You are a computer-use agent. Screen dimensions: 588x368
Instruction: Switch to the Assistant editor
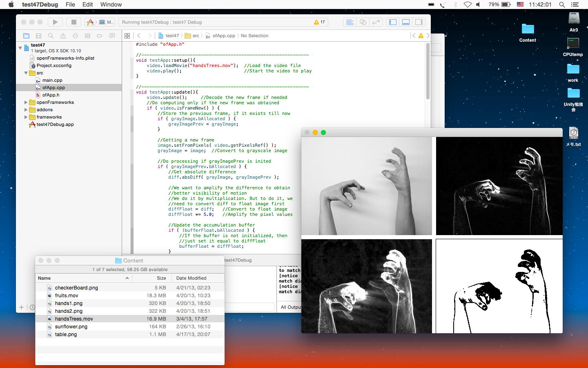pos(363,22)
